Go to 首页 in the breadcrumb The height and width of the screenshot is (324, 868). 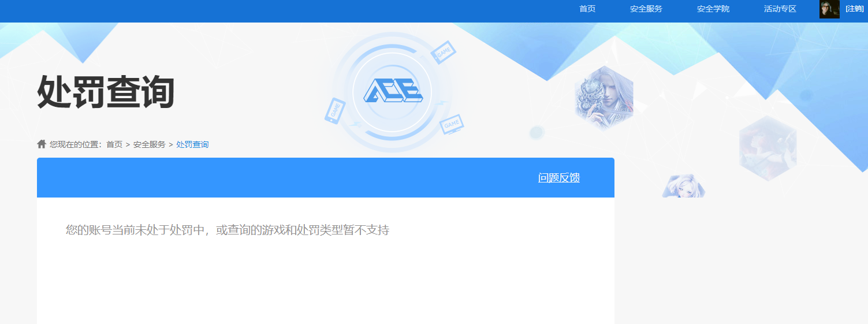(114, 144)
